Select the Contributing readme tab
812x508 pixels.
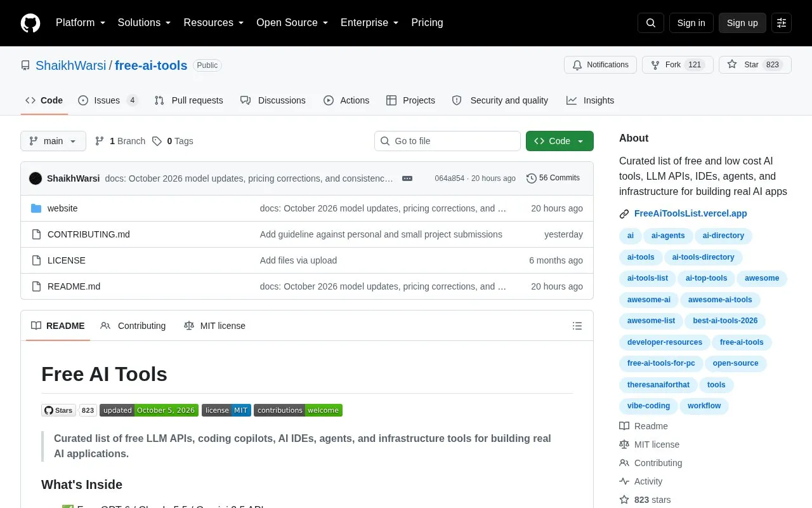[133, 326]
